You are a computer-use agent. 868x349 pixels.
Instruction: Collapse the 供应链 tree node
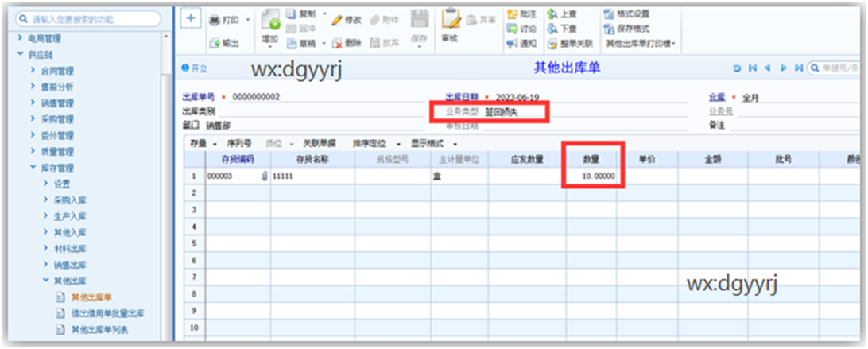[21, 54]
